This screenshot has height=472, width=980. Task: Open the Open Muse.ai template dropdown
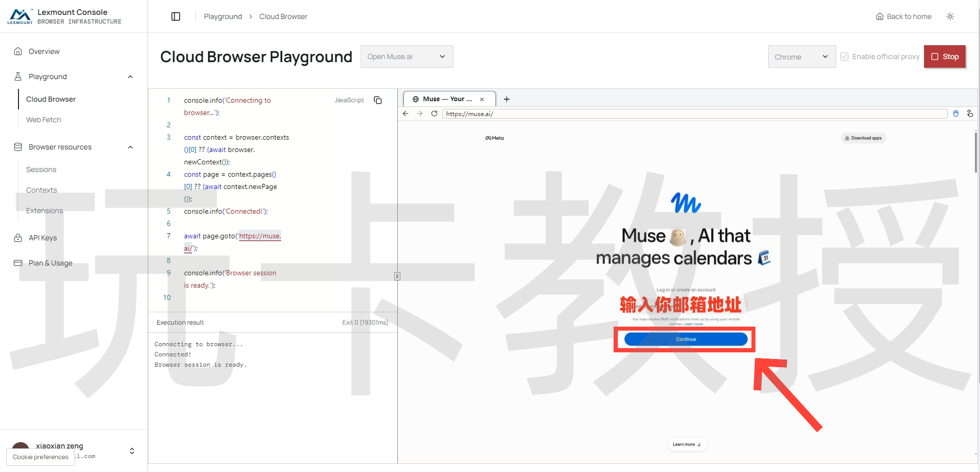[407, 56]
